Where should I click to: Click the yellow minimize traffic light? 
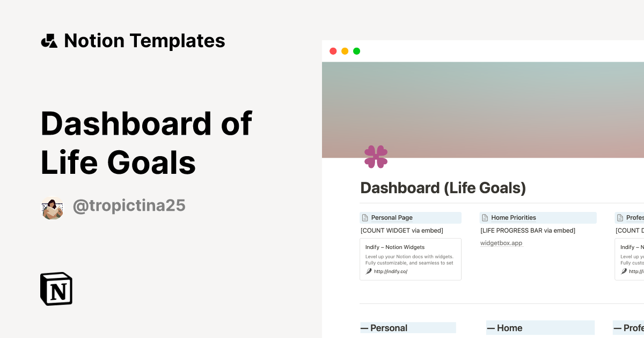[345, 51]
